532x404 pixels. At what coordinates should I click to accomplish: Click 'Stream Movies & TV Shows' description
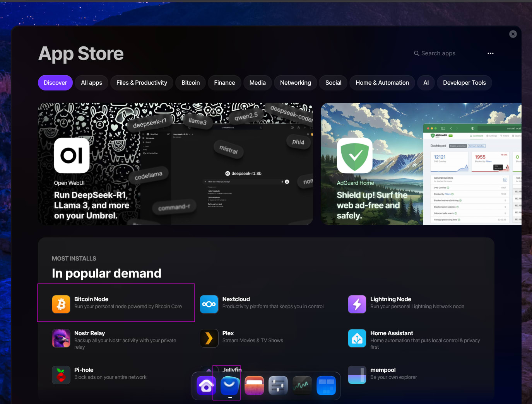click(253, 341)
